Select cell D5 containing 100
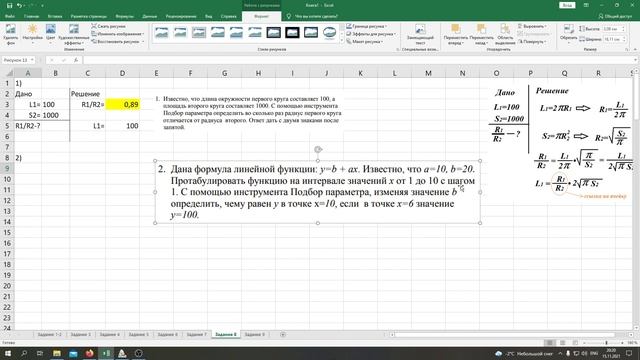Screen dimensions: 640x360 pyautogui.click(x=122, y=126)
